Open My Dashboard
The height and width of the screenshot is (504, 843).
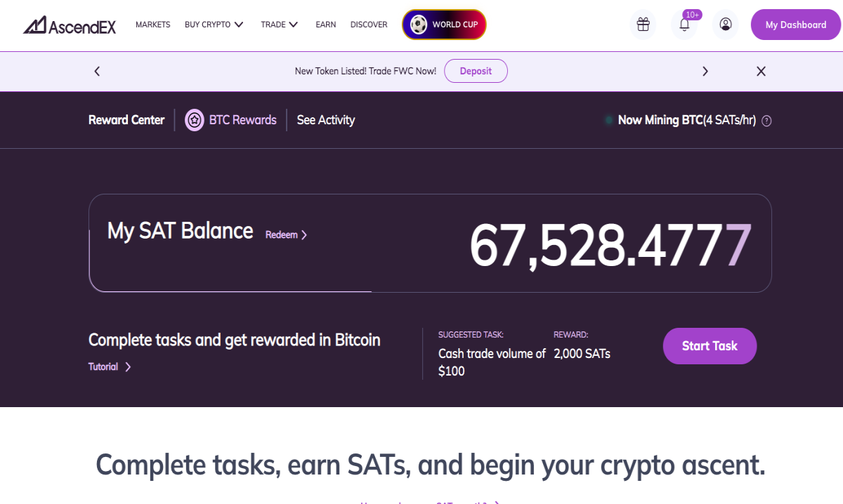796,25
